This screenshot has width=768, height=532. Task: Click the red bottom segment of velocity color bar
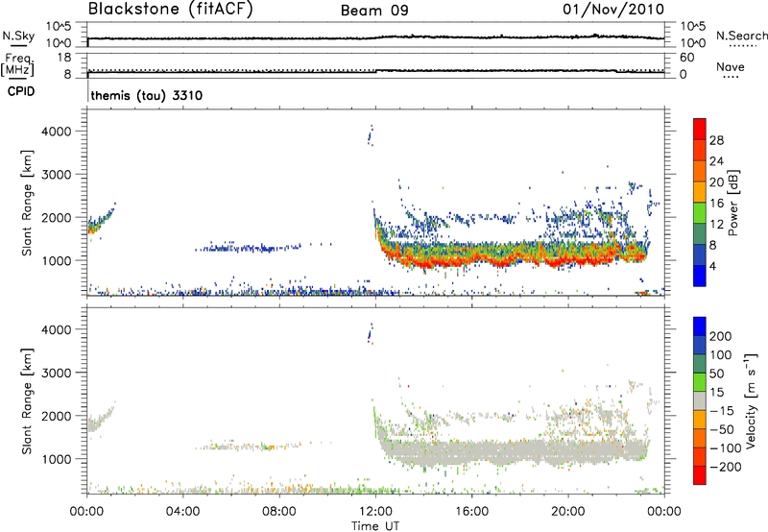[700, 475]
